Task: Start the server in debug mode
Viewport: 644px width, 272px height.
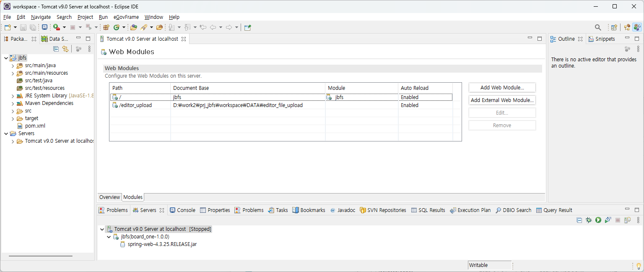Action: click(589, 220)
